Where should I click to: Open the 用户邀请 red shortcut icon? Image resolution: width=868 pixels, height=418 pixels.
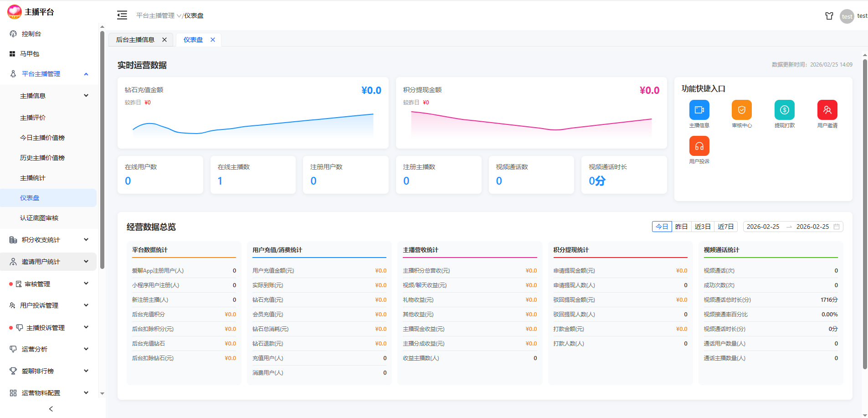[827, 110]
